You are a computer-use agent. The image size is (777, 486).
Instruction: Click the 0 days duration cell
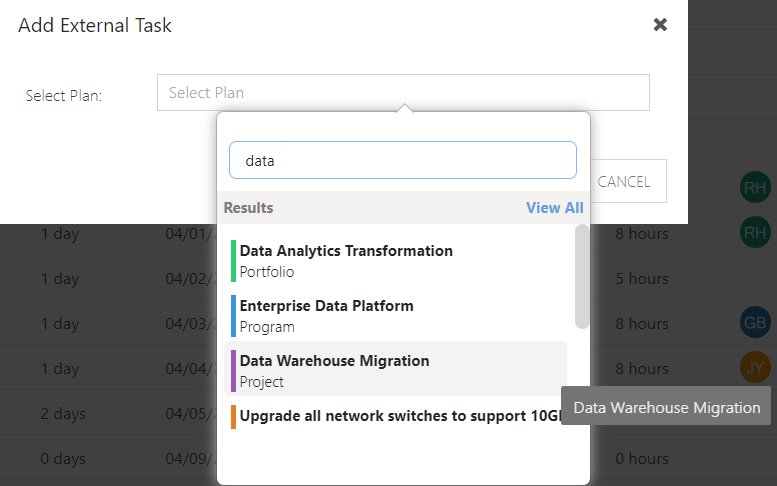pos(63,459)
